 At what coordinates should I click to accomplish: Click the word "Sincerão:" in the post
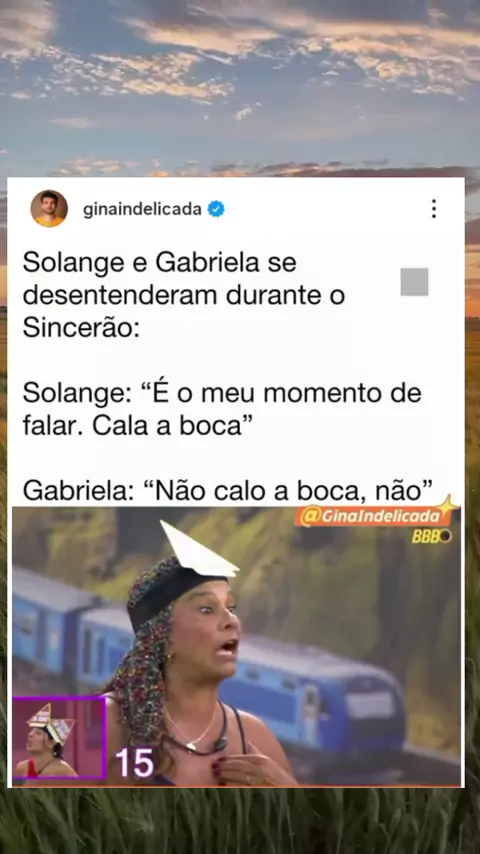point(81,328)
